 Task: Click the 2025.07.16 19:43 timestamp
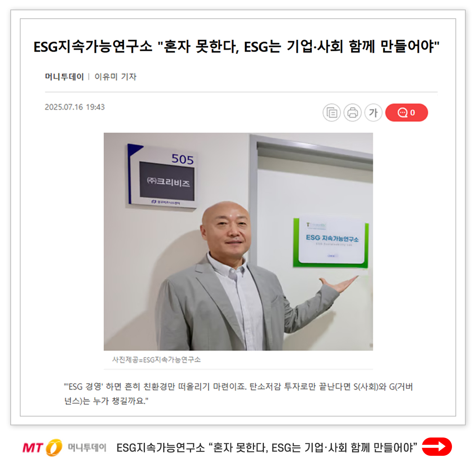pos(75,107)
